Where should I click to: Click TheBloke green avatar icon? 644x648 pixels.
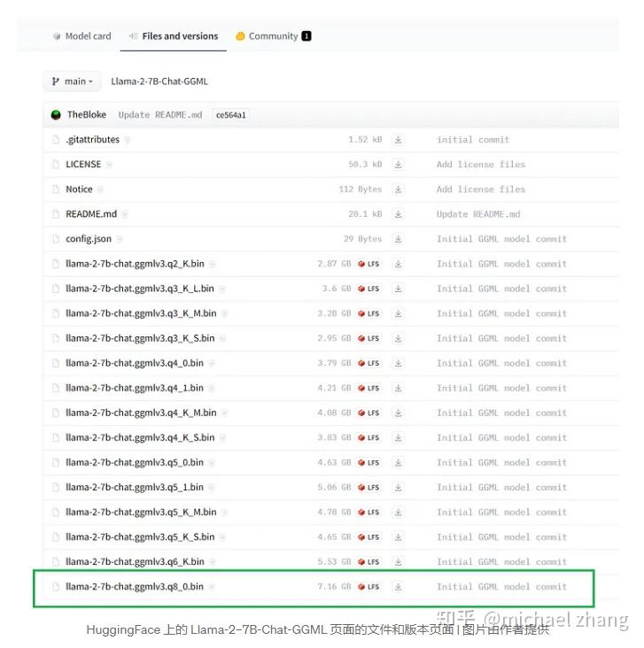56,115
